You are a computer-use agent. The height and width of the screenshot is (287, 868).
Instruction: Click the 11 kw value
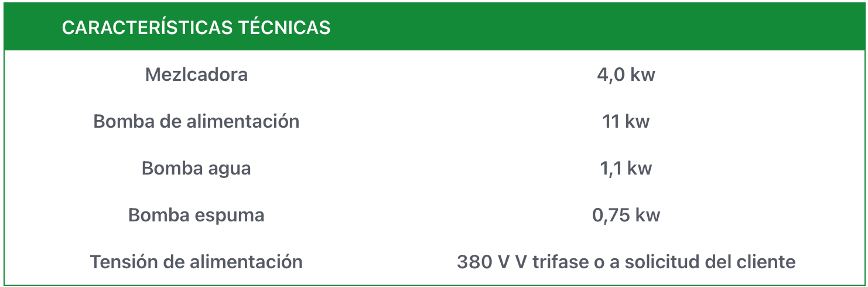coord(626,121)
